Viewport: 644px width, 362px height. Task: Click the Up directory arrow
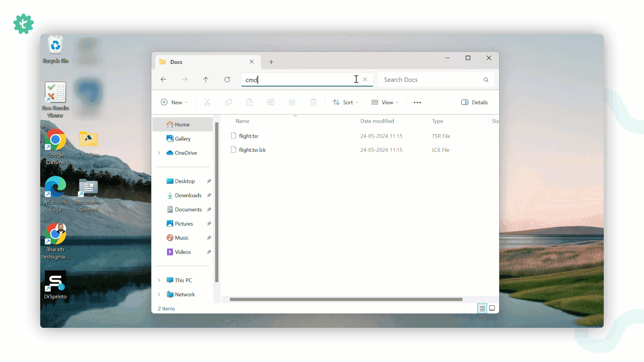(206, 79)
